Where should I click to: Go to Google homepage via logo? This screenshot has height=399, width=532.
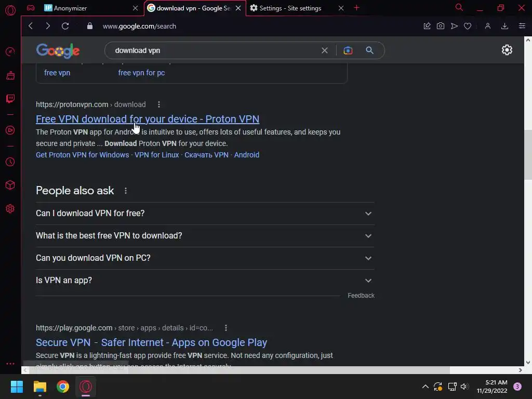click(x=58, y=50)
